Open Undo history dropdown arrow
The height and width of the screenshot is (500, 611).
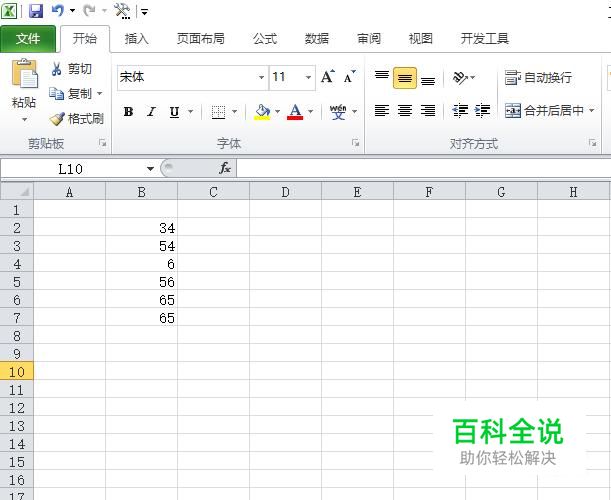click(72, 11)
